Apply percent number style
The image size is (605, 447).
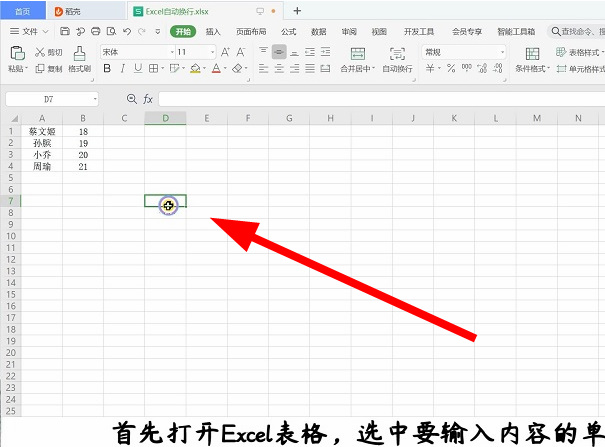451,68
